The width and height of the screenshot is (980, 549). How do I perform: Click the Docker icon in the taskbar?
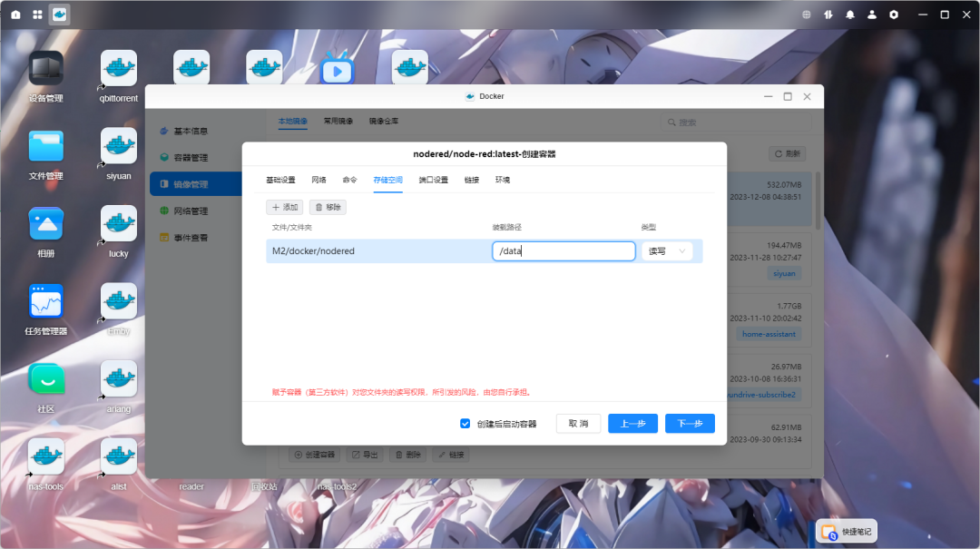(59, 15)
